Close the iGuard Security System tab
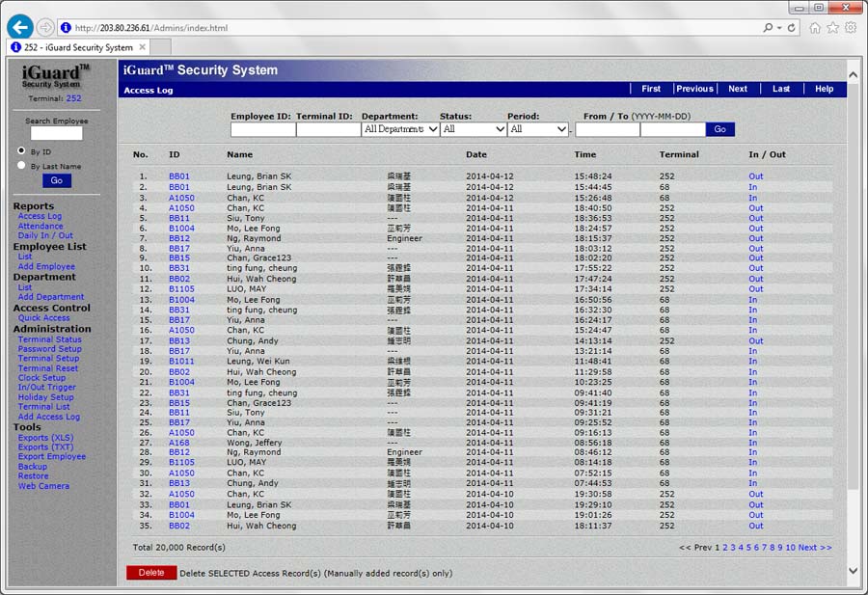 [x=143, y=47]
